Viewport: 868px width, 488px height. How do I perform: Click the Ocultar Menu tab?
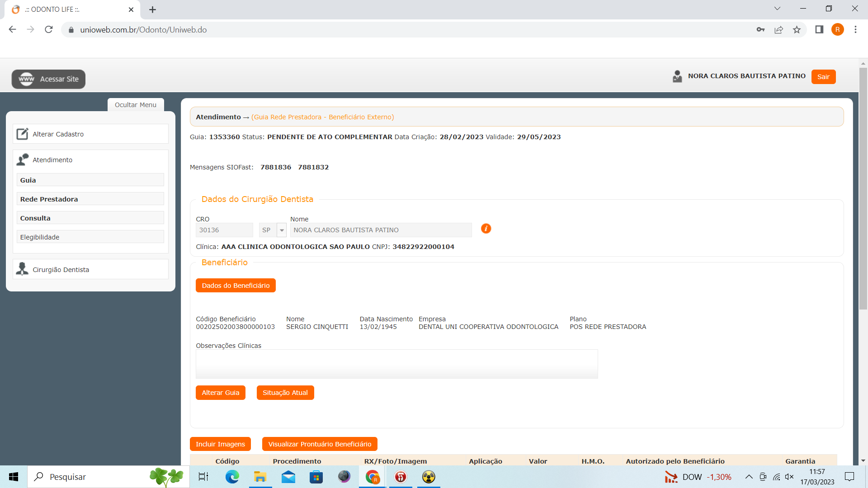[136, 105]
